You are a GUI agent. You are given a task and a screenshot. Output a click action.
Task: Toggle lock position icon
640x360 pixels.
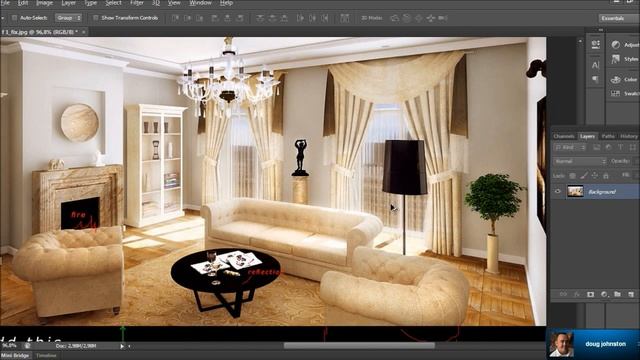tap(595, 176)
